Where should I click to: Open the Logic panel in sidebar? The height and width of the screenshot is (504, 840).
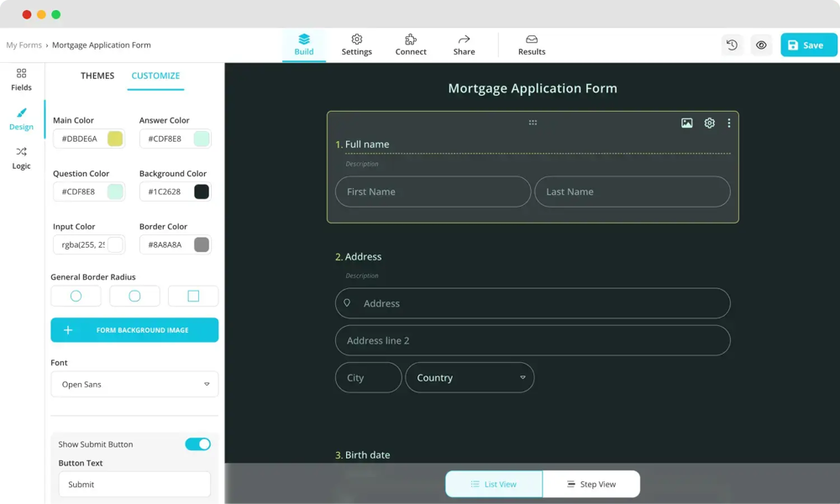click(x=21, y=158)
